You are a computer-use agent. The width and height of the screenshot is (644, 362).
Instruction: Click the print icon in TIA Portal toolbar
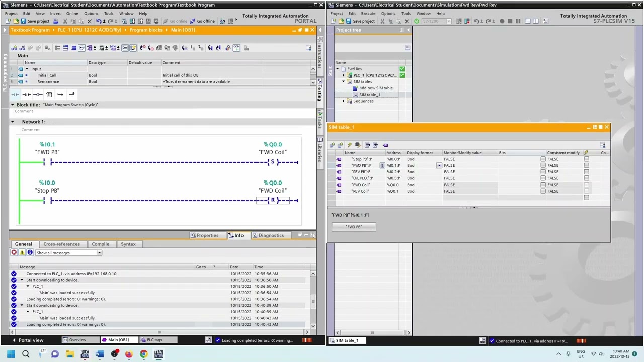(55, 21)
